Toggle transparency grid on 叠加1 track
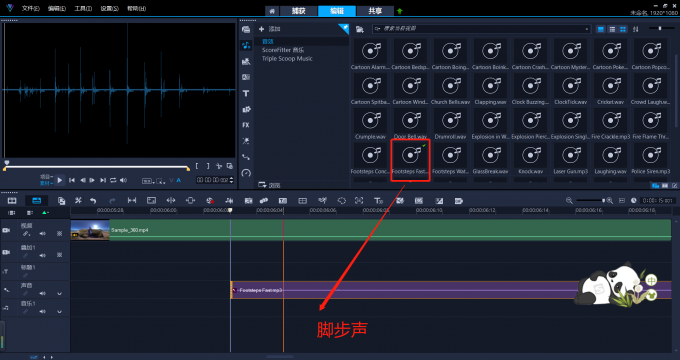The width and height of the screenshot is (680, 360). tap(59, 255)
